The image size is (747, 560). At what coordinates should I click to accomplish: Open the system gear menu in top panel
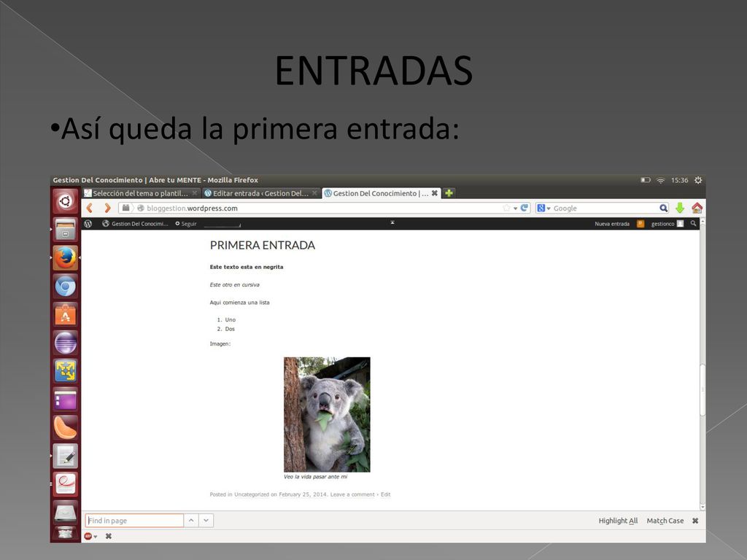698,180
